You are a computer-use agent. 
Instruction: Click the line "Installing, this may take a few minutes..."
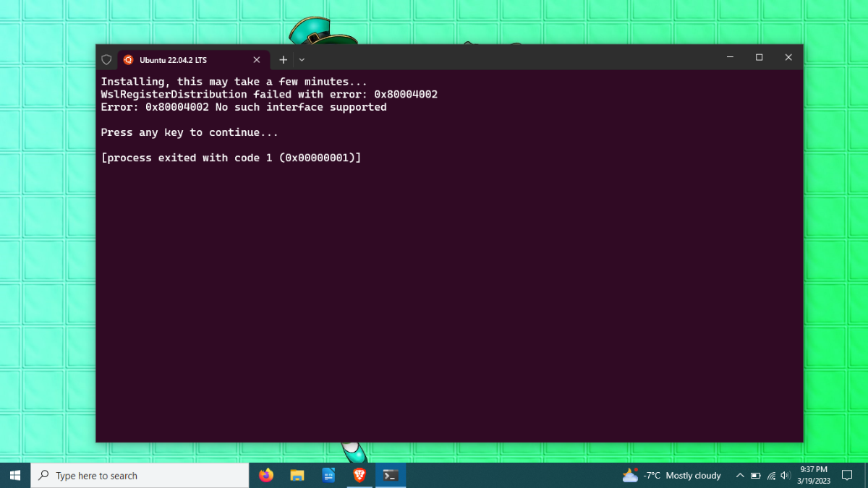pyautogui.click(x=234, y=82)
